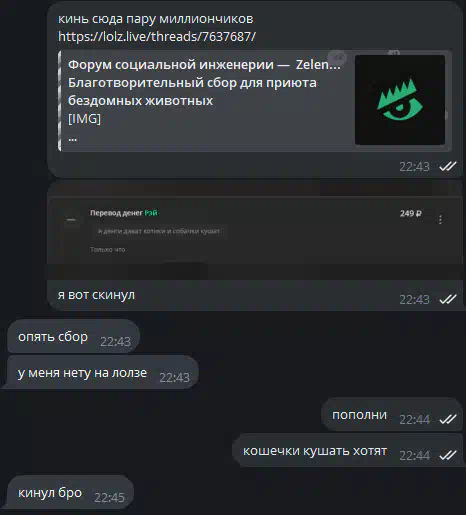Click the read receipt checks on "я вот скинул"
Image resolution: width=466 pixels, height=515 pixels.
pos(448,299)
